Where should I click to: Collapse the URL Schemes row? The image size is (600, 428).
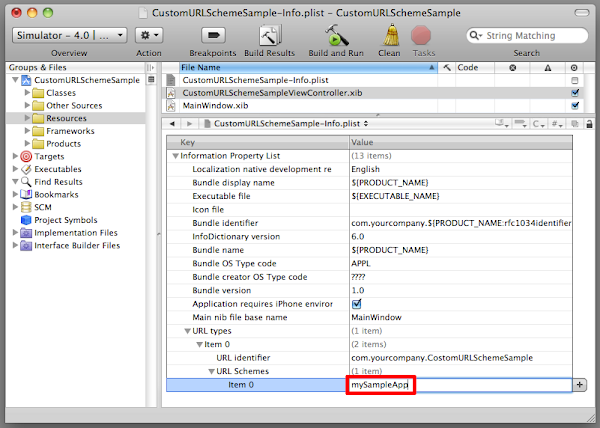(211, 371)
